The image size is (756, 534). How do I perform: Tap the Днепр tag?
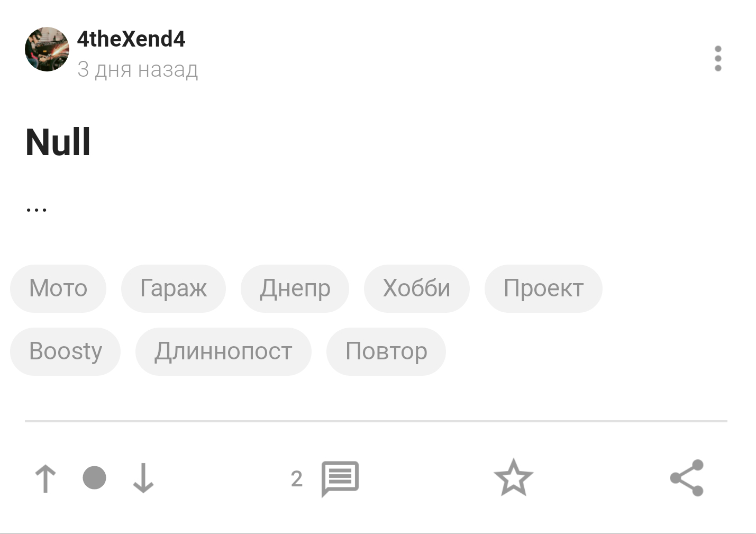click(295, 288)
